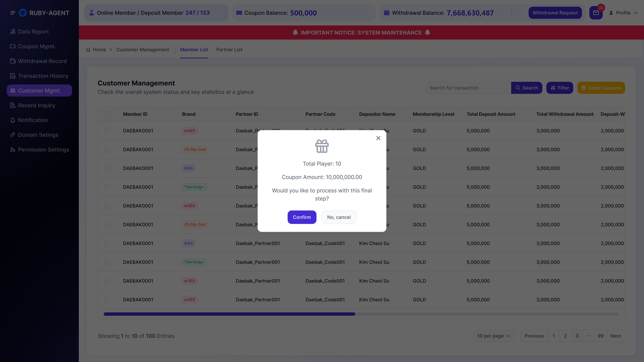Click the breadcrumb chevron after Home
644x362 pixels.
(111, 50)
